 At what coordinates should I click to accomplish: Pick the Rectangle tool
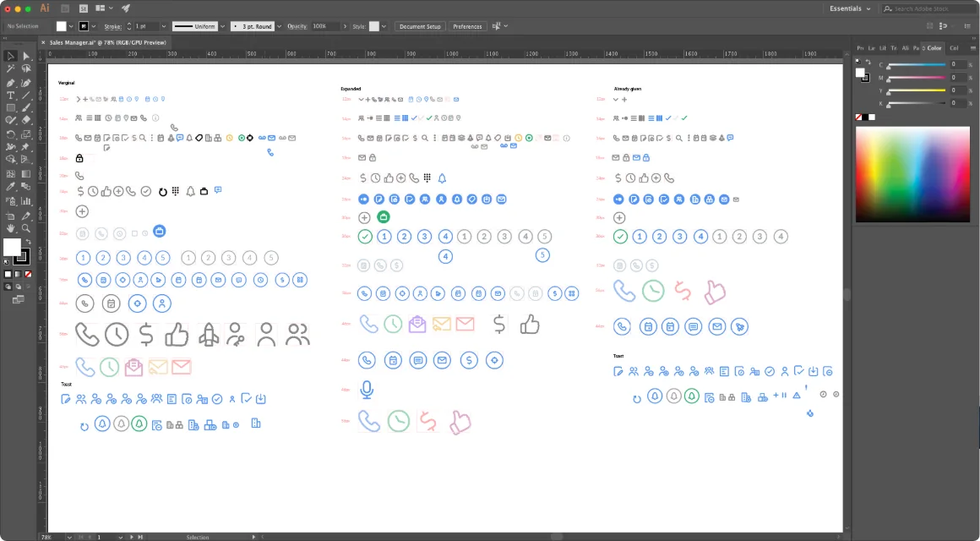(x=11, y=109)
